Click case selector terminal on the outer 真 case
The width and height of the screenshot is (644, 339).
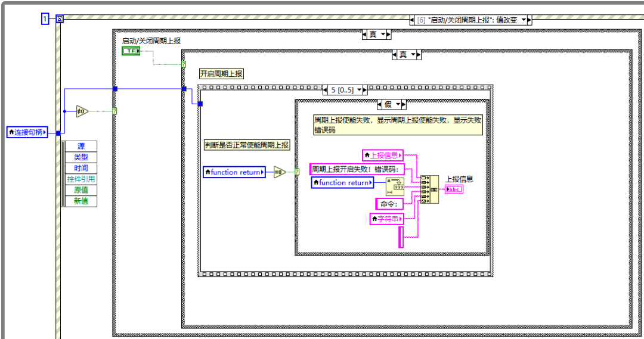[114, 111]
